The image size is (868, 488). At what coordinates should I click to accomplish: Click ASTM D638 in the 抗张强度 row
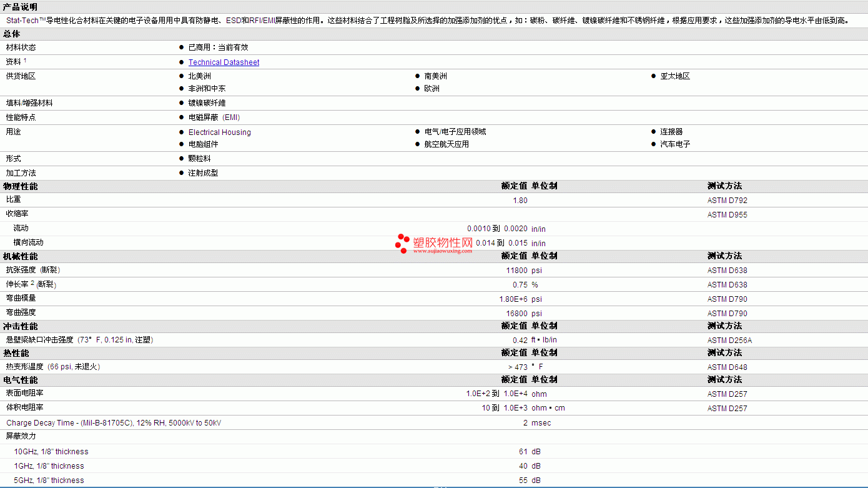point(727,271)
